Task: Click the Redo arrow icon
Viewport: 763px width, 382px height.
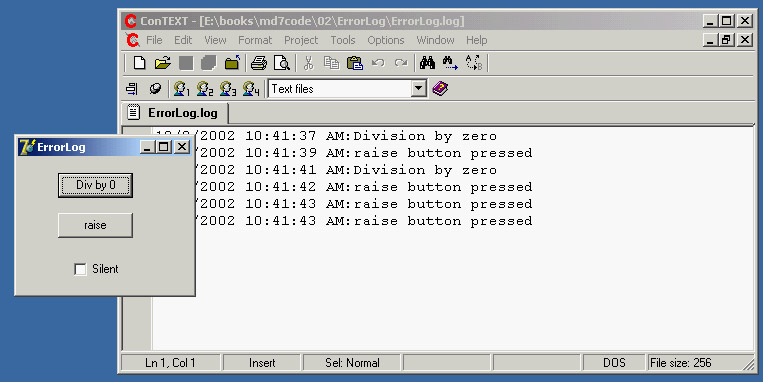Action: tap(401, 63)
